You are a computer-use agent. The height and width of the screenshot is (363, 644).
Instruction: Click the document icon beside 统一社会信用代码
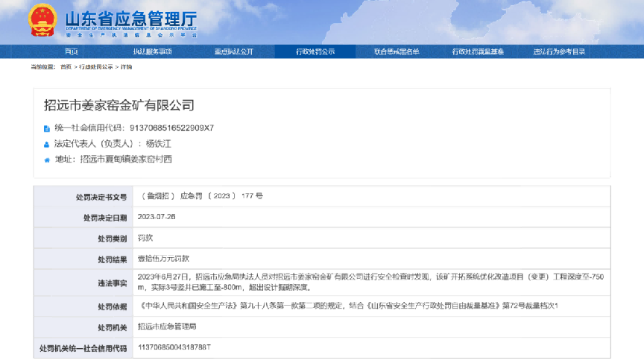(x=48, y=127)
